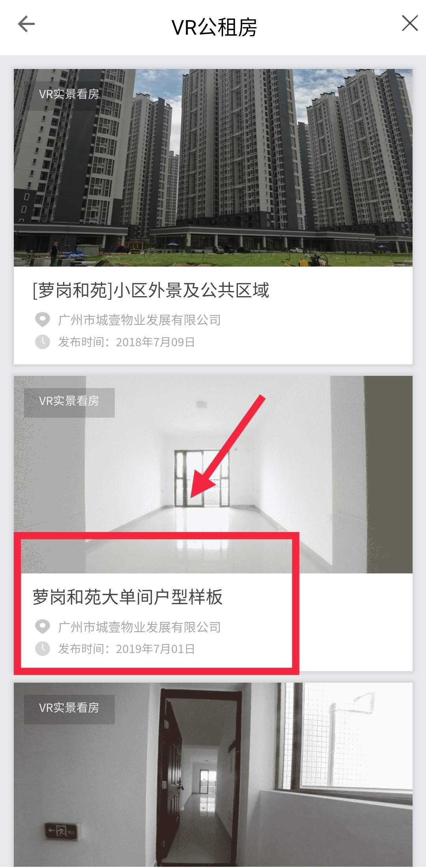This screenshot has height=868, width=426.
Task: Tap clock icon beside 2019年7月01日
Action: (x=42, y=648)
